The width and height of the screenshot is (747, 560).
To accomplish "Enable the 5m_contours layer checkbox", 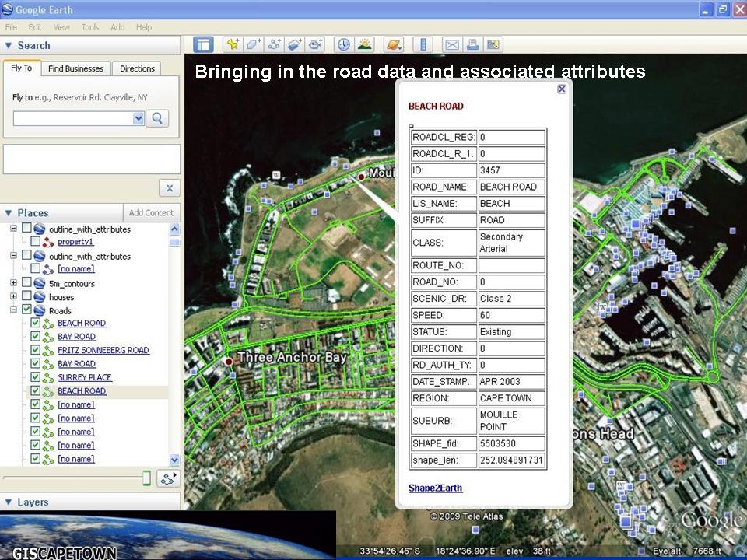I will tap(26, 282).
